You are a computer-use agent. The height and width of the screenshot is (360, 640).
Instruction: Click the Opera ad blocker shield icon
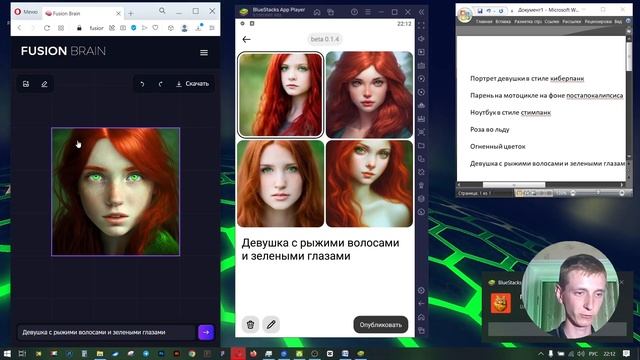(133, 28)
